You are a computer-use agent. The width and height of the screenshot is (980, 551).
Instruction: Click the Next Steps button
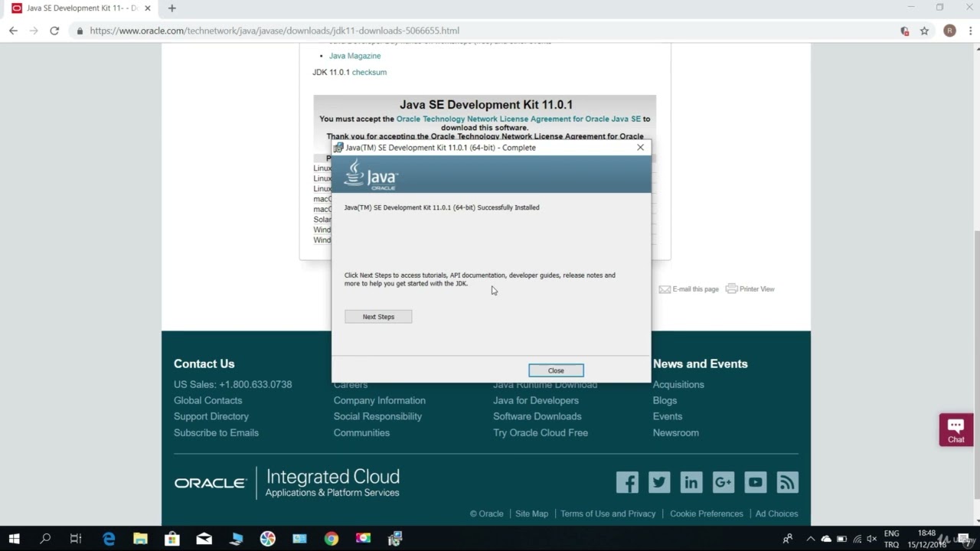[378, 317]
